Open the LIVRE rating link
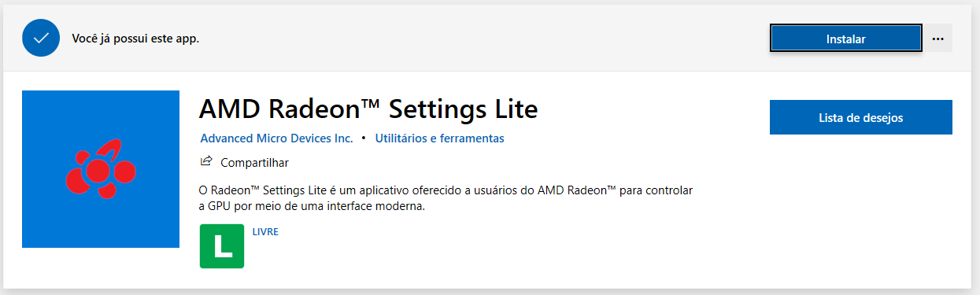This screenshot has height=295, width=980. tap(265, 232)
